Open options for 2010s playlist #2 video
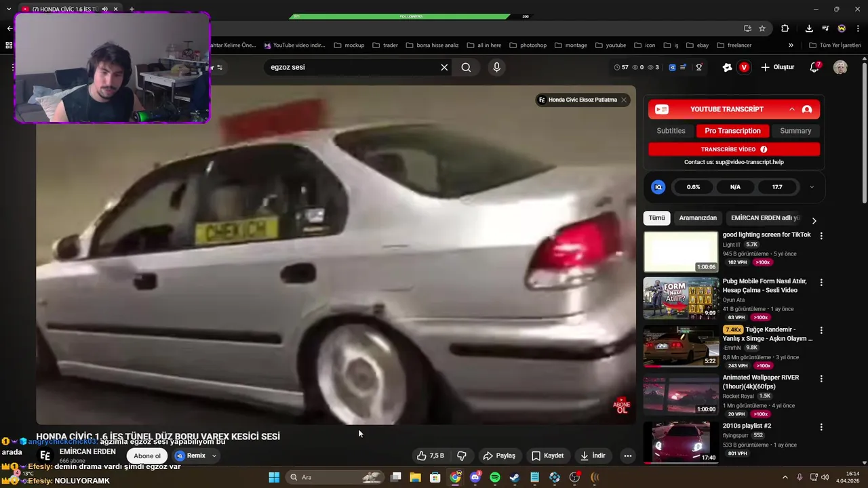Image resolution: width=868 pixels, height=488 pixels. [x=821, y=427]
